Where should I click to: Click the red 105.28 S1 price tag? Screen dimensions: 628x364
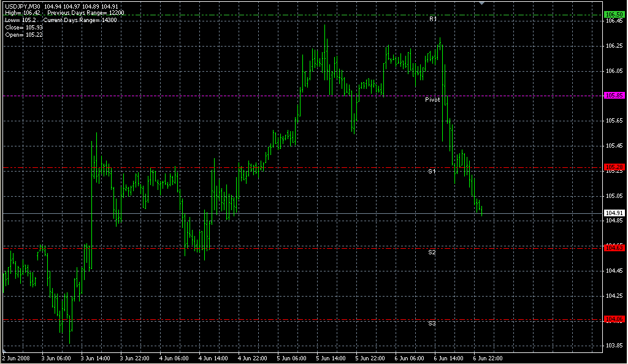click(614, 167)
